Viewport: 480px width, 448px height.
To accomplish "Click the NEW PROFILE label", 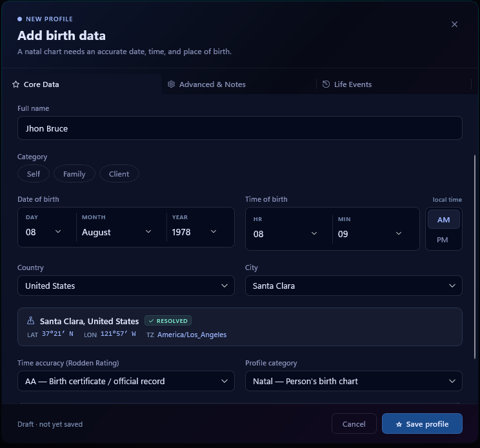I will pyautogui.click(x=49, y=19).
